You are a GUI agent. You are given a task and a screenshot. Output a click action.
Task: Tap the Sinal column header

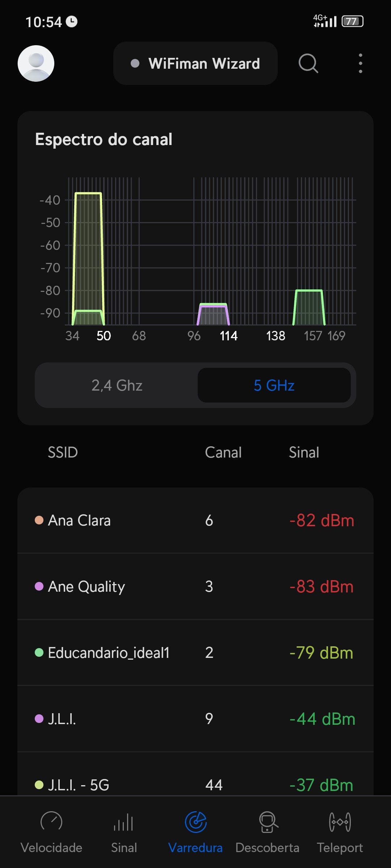click(x=304, y=452)
